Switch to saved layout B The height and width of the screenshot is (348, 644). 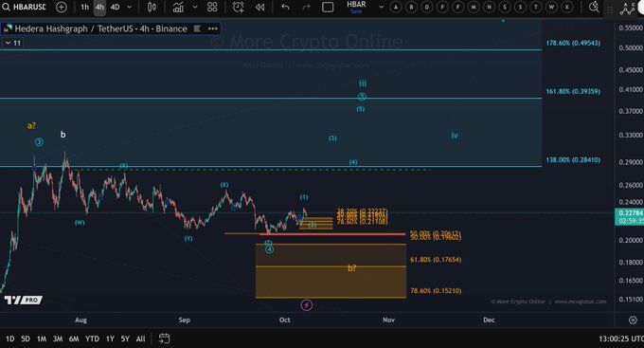pyautogui.click(x=411, y=7)
